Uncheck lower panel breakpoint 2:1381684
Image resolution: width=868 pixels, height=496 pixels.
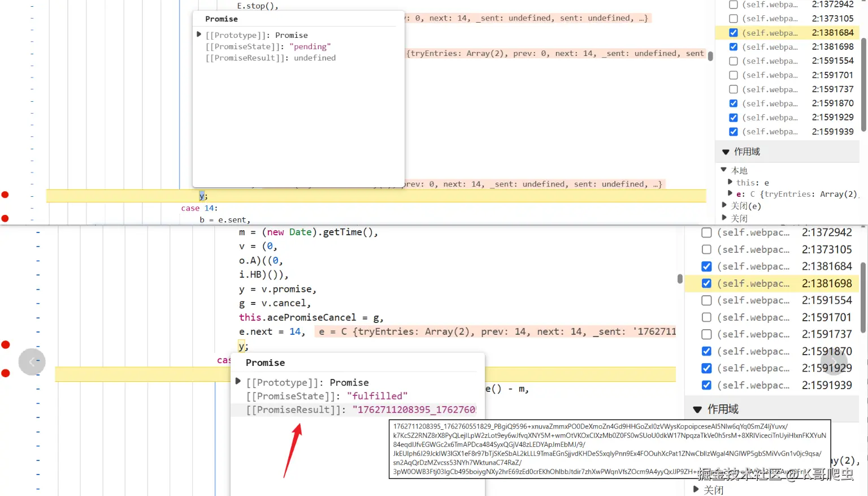706,266
